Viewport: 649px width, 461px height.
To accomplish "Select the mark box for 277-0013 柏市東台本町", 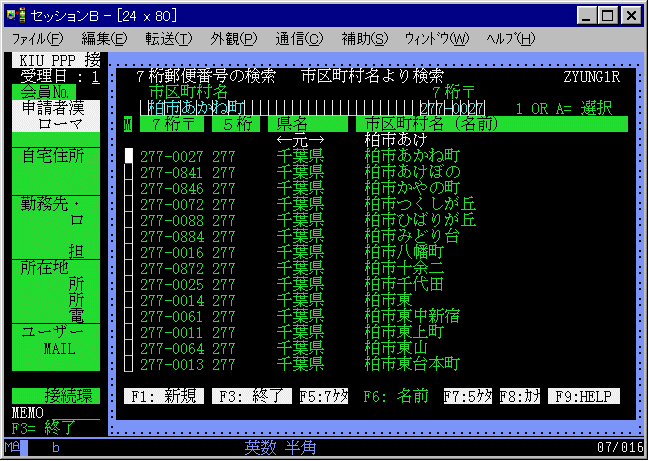I will 129,364.
